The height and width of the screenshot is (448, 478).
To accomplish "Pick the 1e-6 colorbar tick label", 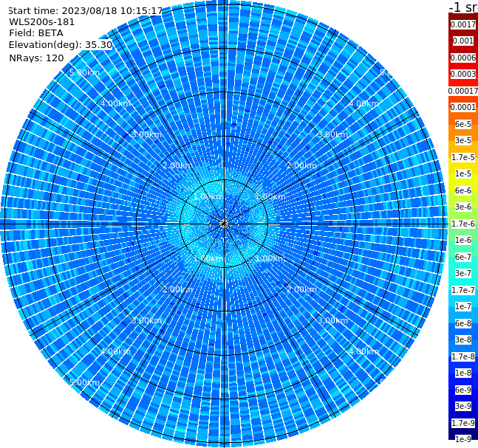I will point(463,240).
